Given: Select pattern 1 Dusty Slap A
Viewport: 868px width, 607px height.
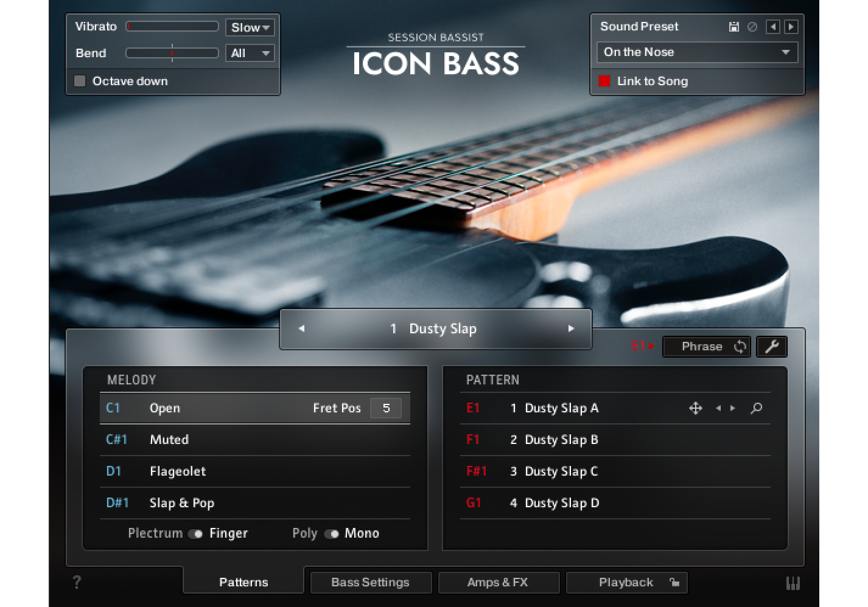Looking at the screenshot, I should [x=615, y=408].
